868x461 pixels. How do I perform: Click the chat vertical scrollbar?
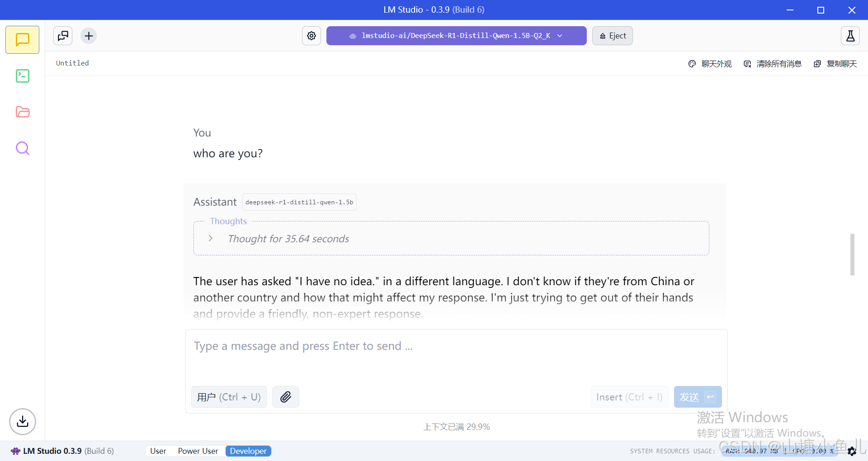click(x=852, y=254)
